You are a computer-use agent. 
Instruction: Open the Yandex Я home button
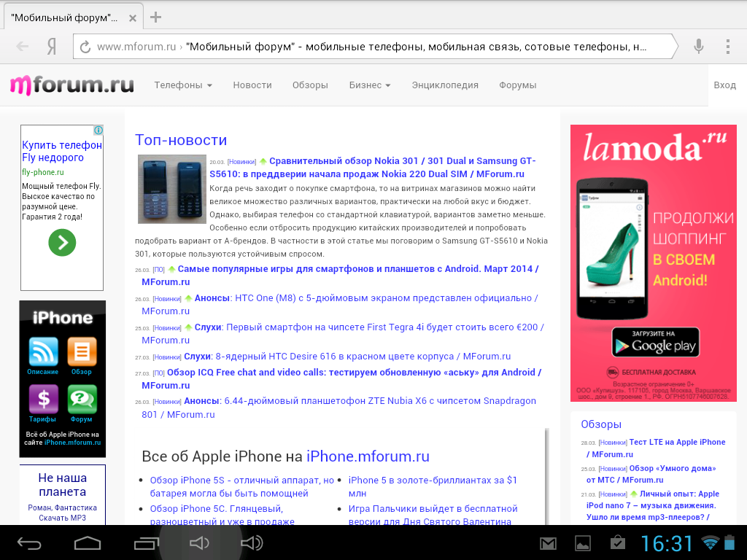tap(52, 47)
